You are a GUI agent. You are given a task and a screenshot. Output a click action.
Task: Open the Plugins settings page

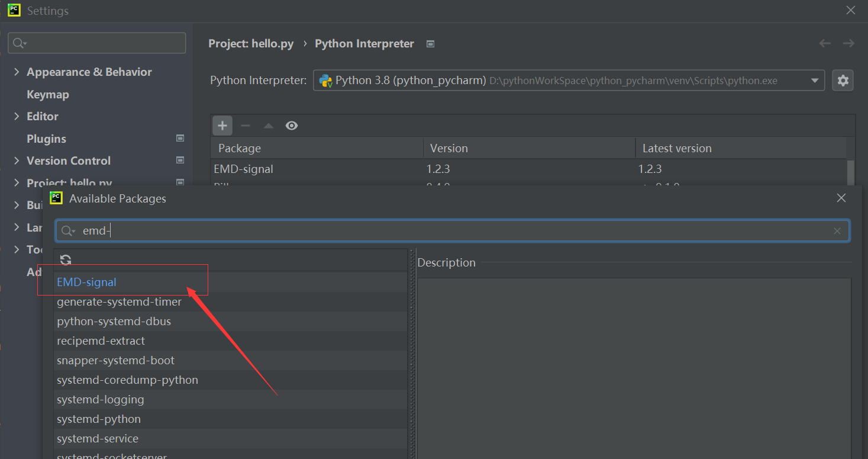[x=46, y=139]
